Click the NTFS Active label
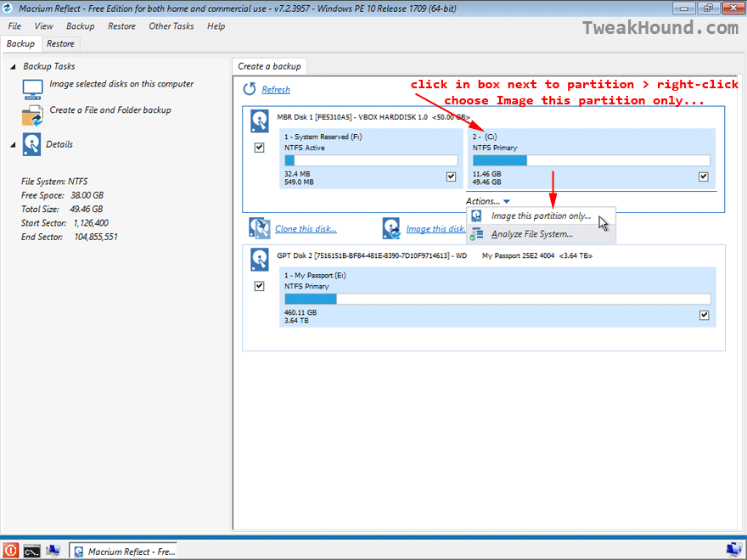 305,148
